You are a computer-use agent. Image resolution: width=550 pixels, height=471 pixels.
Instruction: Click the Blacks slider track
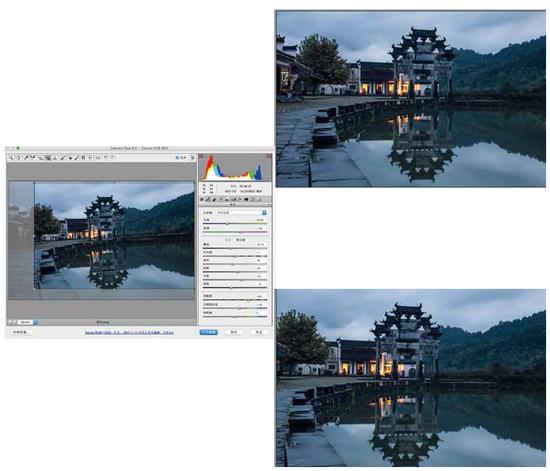pos(235,288)
